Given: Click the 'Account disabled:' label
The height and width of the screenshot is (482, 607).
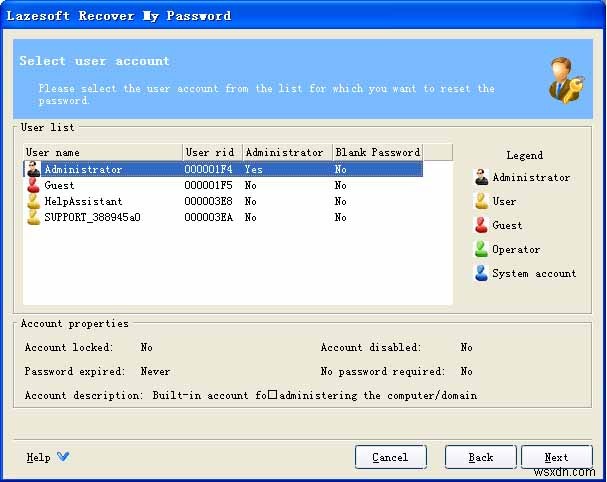Looking at the screenshot, I should pyautogui.click(x=371, y=347).
